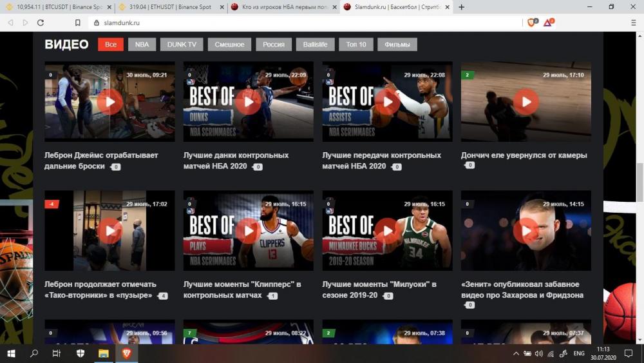Bookmark this page via the bookmark icon
The width and height of the screenshot is (644, 363).
pos(77,23)
